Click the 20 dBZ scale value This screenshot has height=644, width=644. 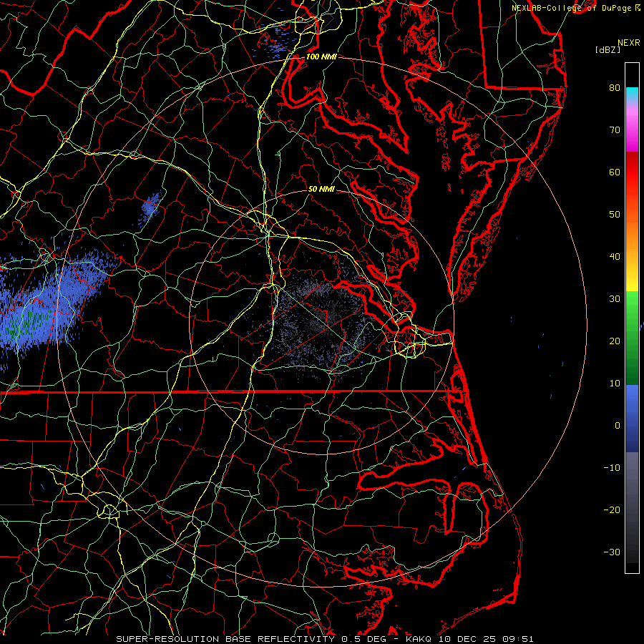(615, 341)
